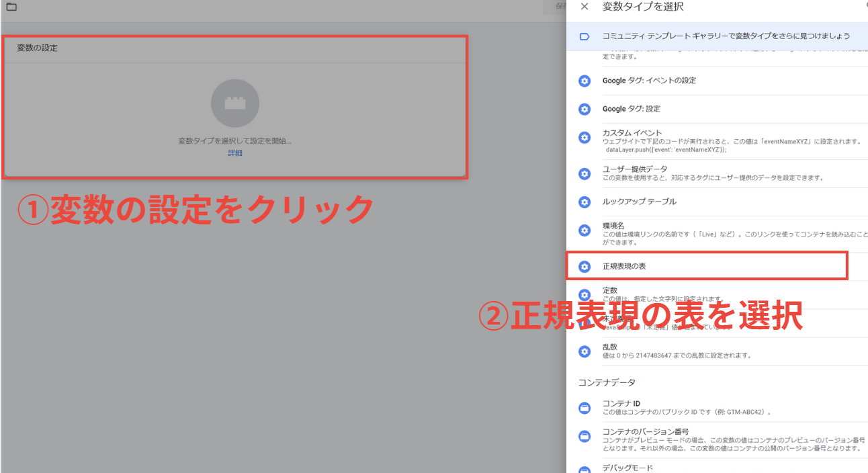The image size is (868, 473).
Task: Click gear icon beside Google タグ: 設定
Action: coord(584,109)
